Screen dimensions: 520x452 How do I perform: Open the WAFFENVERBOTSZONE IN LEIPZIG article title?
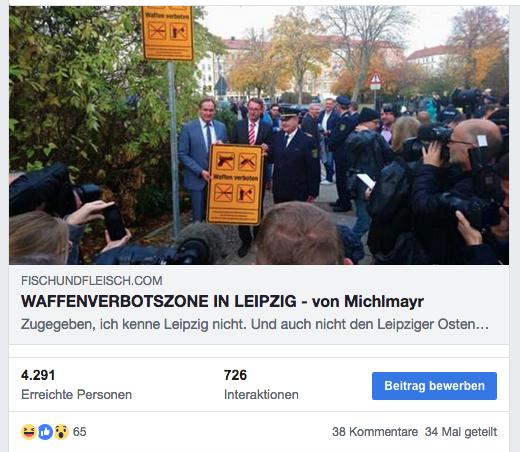point(222,301)
